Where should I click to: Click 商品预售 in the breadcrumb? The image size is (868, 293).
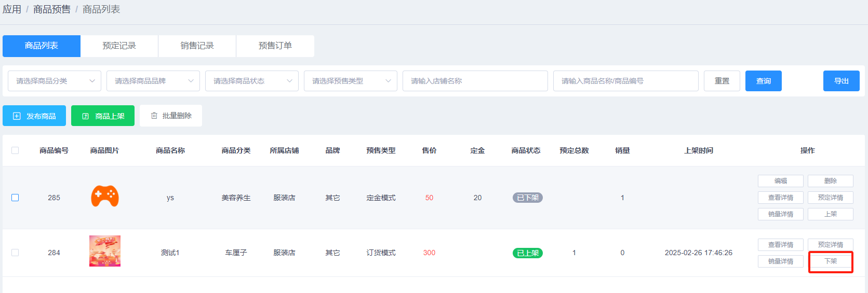pos(52,9)
